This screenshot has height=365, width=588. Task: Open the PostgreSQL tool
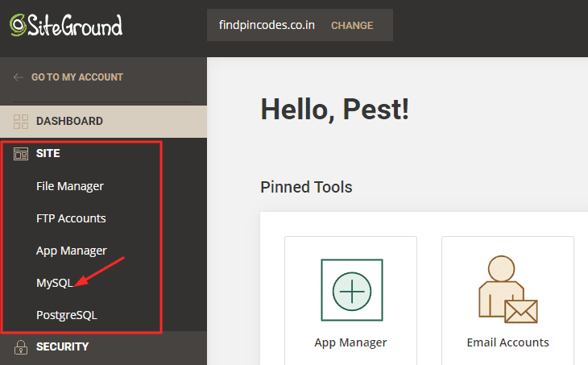pyautogui.click(x=67, y=315)
